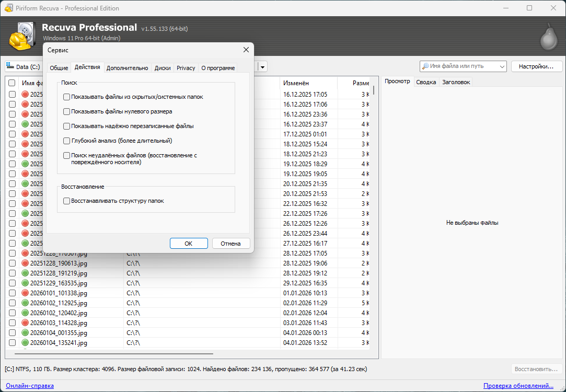This screenshot has height=392, width=566.
Task: Enable Восстанавливать структуру папок
Action: coord(66,201)
